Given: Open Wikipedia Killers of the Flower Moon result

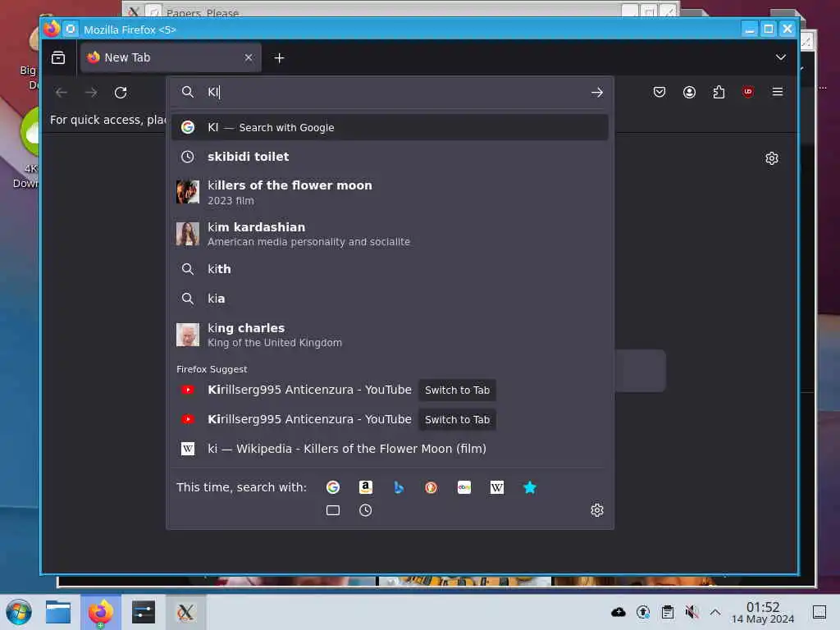Looking at the screenshot, I should [x=390, y=449].
